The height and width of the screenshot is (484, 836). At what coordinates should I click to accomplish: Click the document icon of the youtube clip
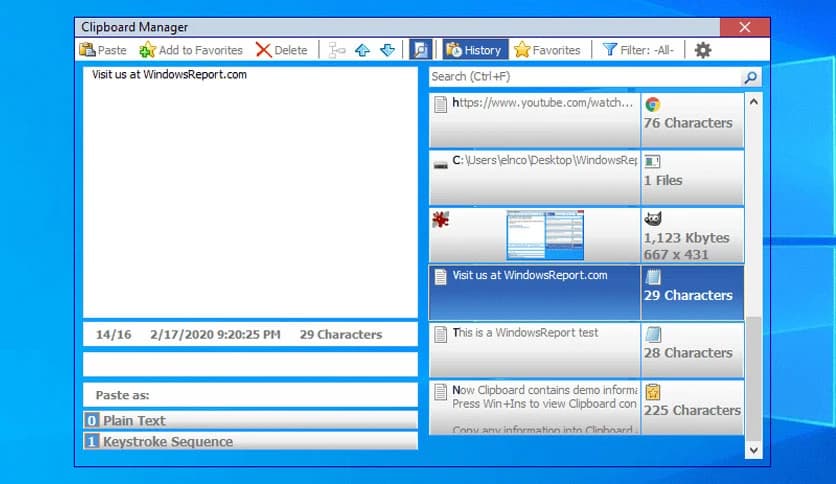[440, 104]
